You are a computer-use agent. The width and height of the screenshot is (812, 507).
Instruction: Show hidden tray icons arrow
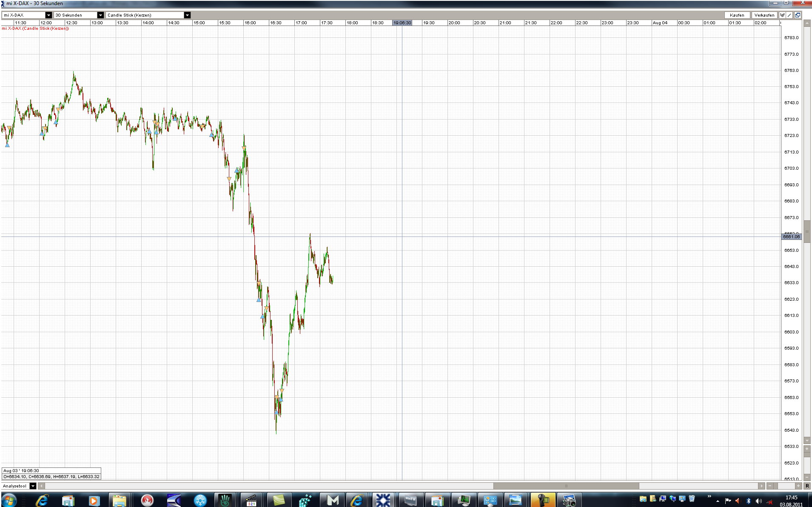718,501
